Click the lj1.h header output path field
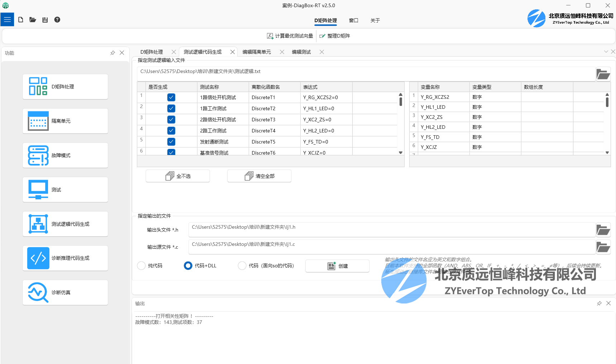616x364 pixels. [x=392, y=230]
